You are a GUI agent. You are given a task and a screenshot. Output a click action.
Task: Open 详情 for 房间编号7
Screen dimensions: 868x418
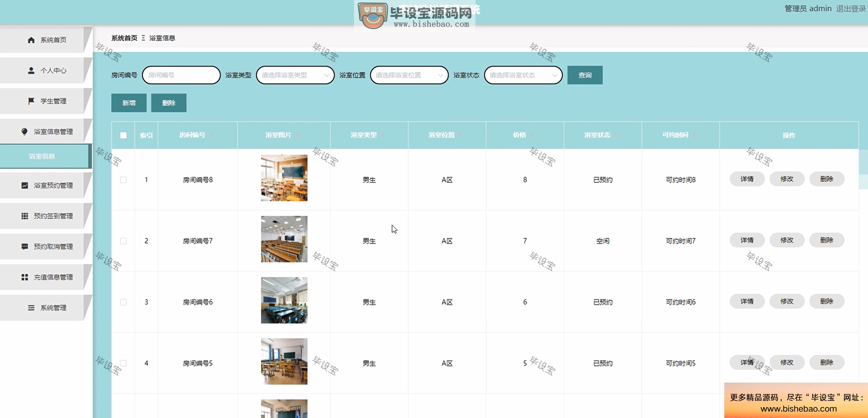pyautogui.click(x=747, y=240)
